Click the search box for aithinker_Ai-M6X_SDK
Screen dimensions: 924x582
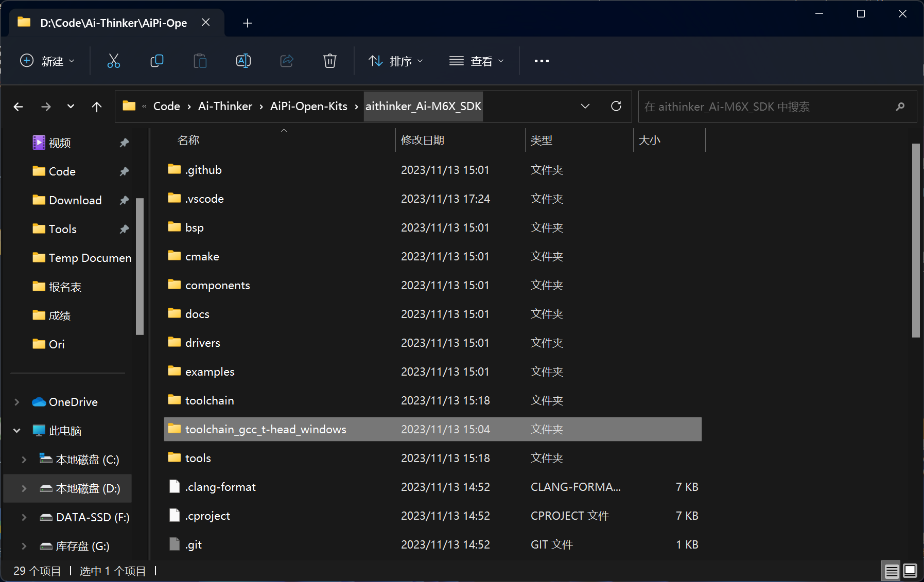pyautogui.click(x=777, y=107)
